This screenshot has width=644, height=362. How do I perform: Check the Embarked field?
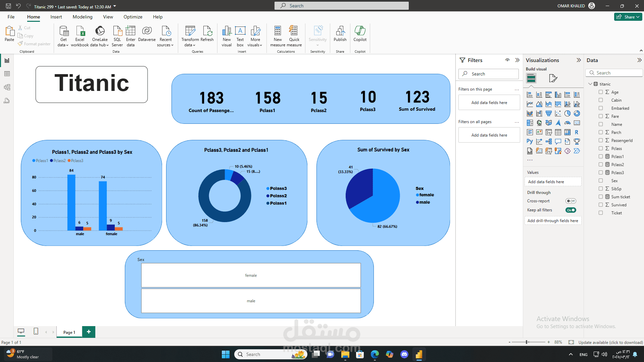601,108
